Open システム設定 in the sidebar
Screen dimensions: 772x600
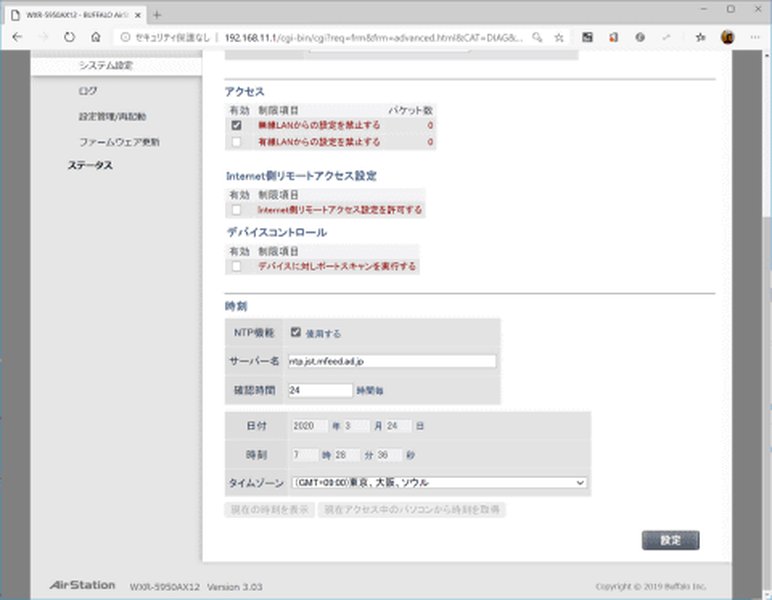tap(106, 65)
